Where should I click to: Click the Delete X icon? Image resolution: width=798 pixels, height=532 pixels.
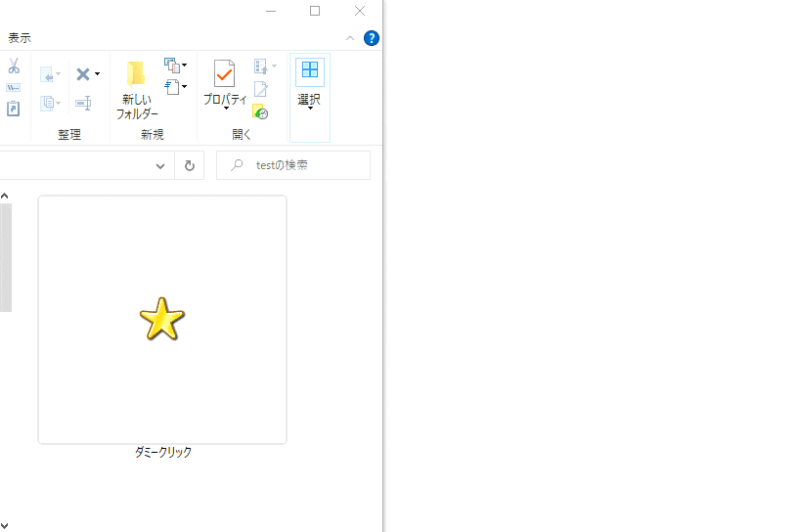point(83,74)
